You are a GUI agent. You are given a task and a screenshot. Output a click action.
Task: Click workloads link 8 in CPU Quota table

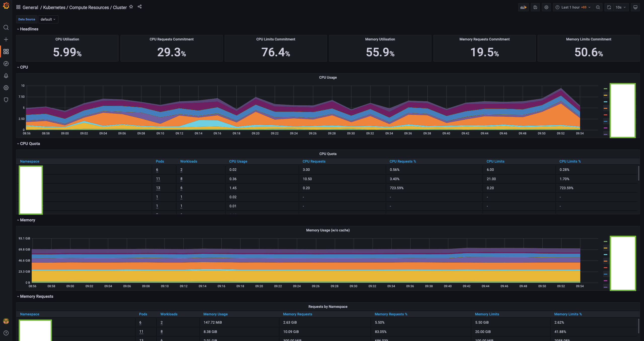click(181, 179)
